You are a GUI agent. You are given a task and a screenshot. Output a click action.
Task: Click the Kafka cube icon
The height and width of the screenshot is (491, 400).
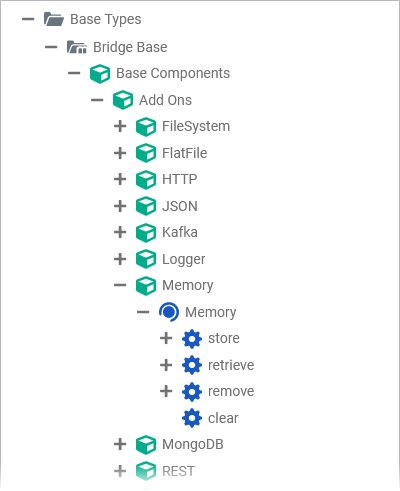(x=146, y=233)
